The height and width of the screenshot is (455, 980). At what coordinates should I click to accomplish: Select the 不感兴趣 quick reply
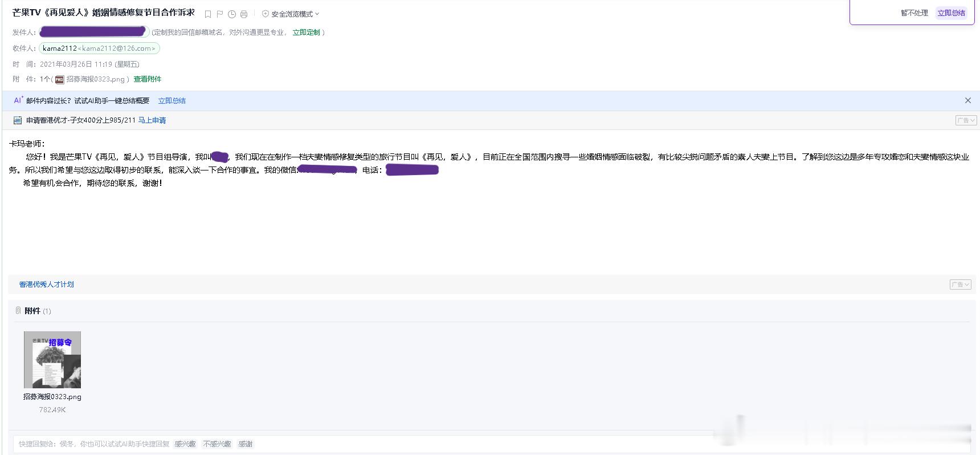point(217,444)
